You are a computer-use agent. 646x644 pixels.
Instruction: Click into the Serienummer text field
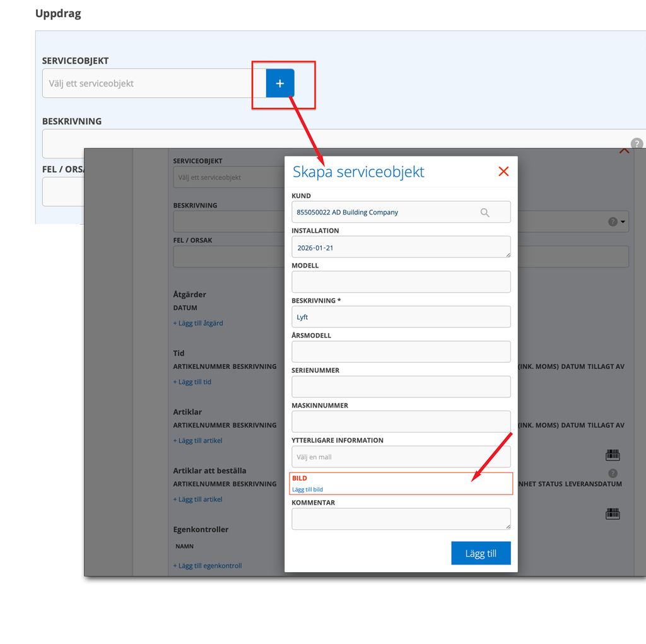click(x=401, y=387)
